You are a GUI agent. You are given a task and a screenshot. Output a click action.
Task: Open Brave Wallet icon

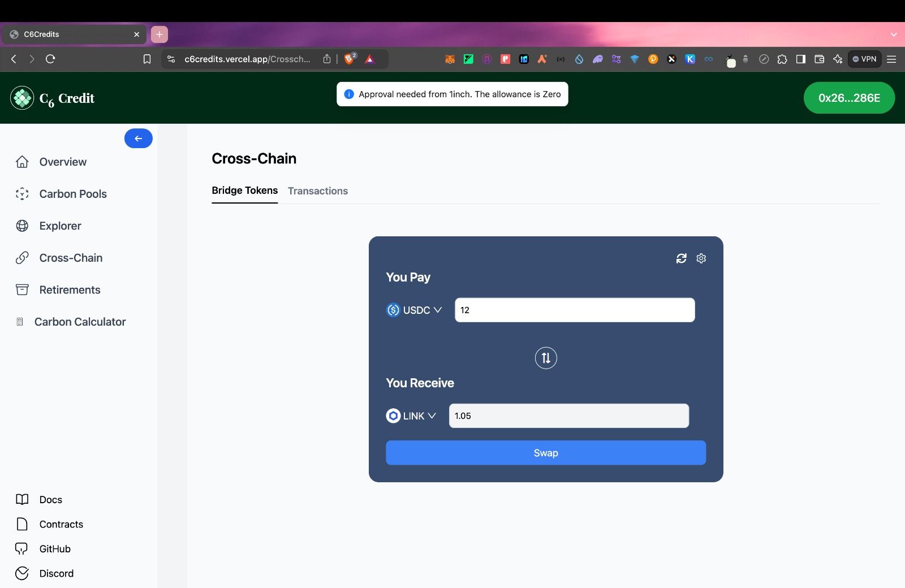tap(819, 59)
